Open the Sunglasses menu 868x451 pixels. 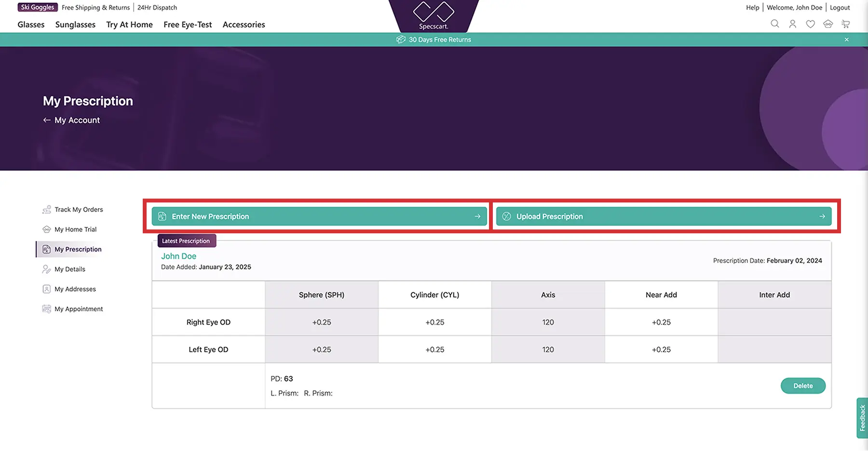click(x=75, y=25)
